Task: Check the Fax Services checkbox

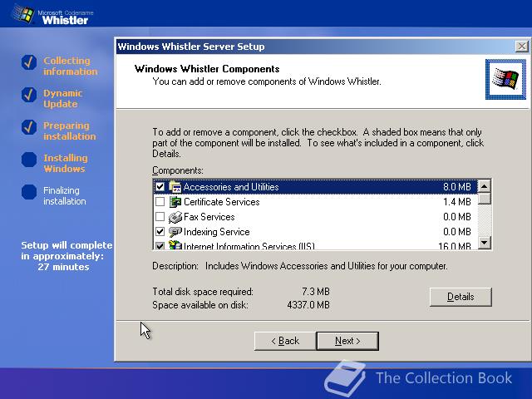Action: [160, 217]
